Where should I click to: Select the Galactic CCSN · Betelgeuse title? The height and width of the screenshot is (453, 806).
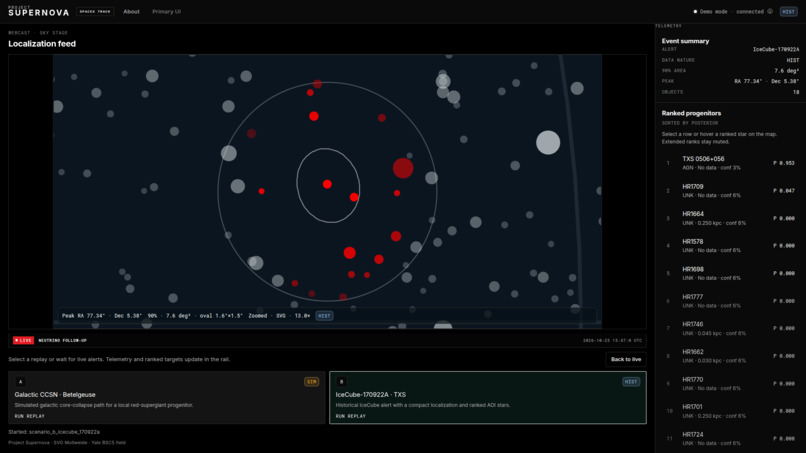click(x=55, y=394)
